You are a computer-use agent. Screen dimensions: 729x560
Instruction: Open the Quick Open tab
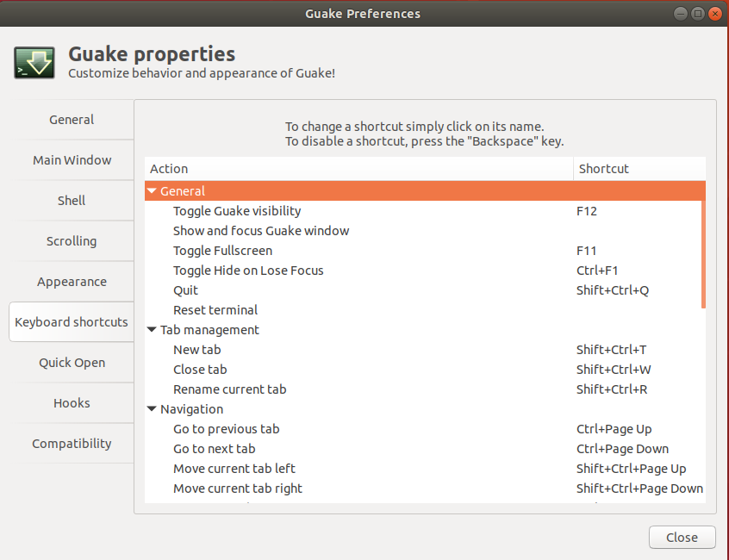pyautogui.click(x=72, y=363)
